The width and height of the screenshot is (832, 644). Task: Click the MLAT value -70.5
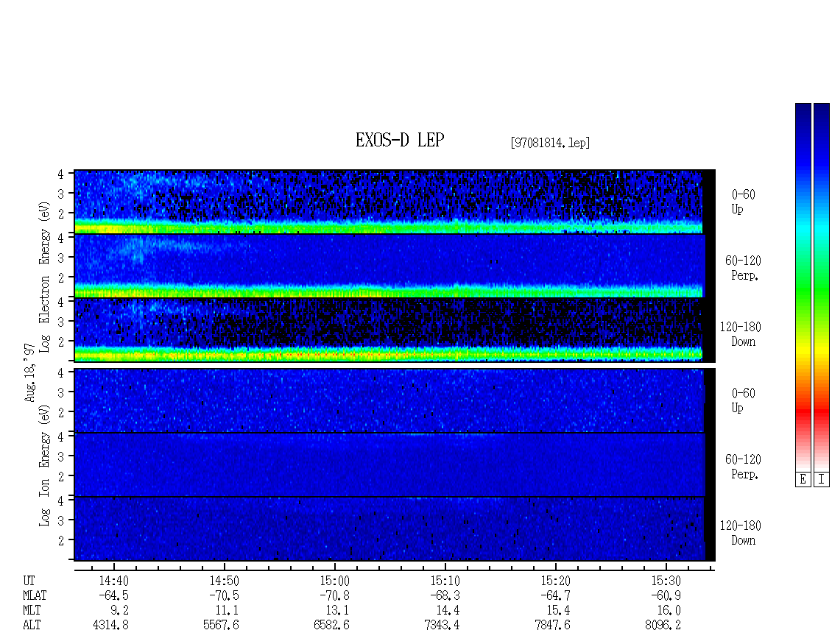(224, 595)
